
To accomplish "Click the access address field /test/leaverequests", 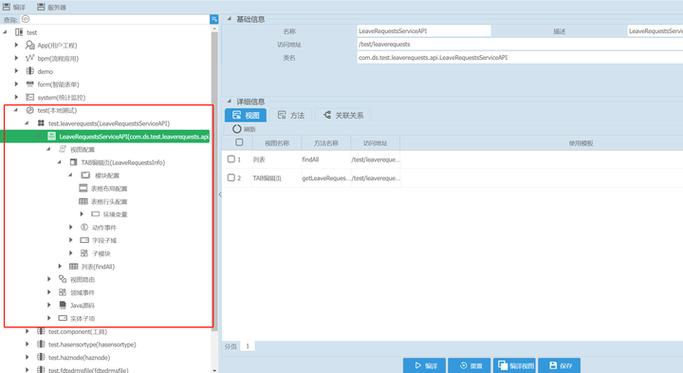I will coord(520,44).
